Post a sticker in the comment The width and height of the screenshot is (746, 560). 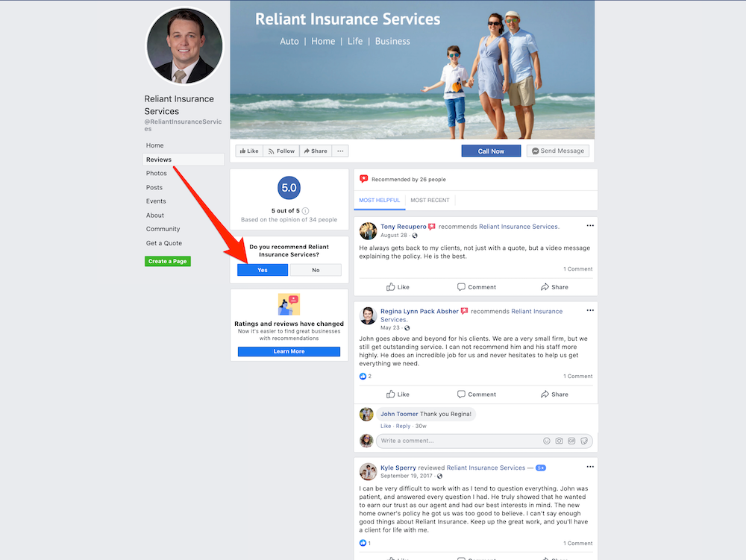pos(584,441)
